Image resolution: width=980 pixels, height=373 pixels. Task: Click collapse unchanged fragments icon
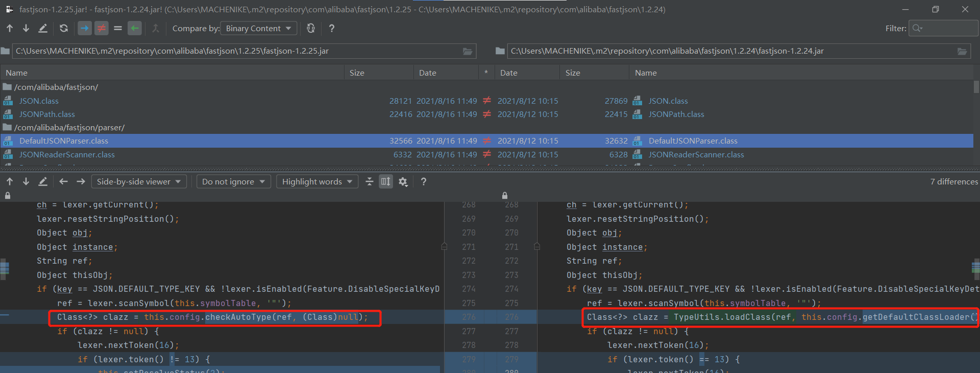pos(370,181)
